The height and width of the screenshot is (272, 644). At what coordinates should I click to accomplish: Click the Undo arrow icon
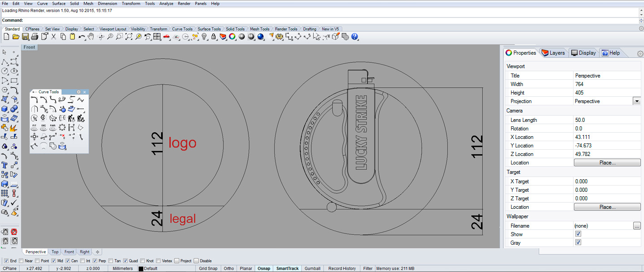82,37
